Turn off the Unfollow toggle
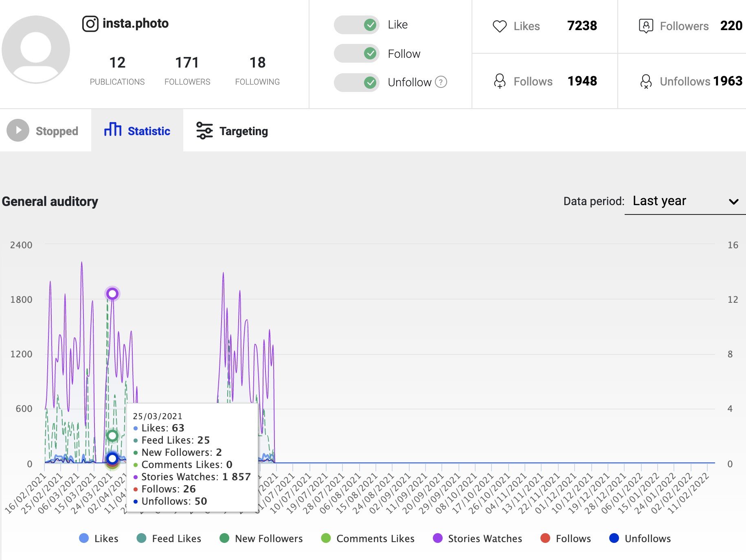 coord(357,83)
